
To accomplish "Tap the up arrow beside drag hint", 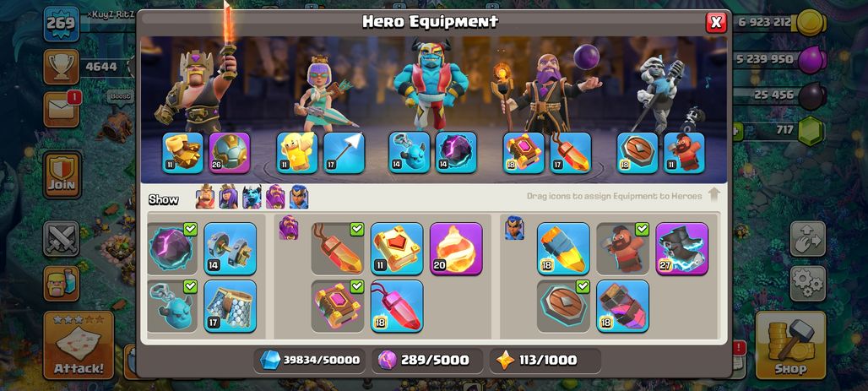I will click(713, 194).
